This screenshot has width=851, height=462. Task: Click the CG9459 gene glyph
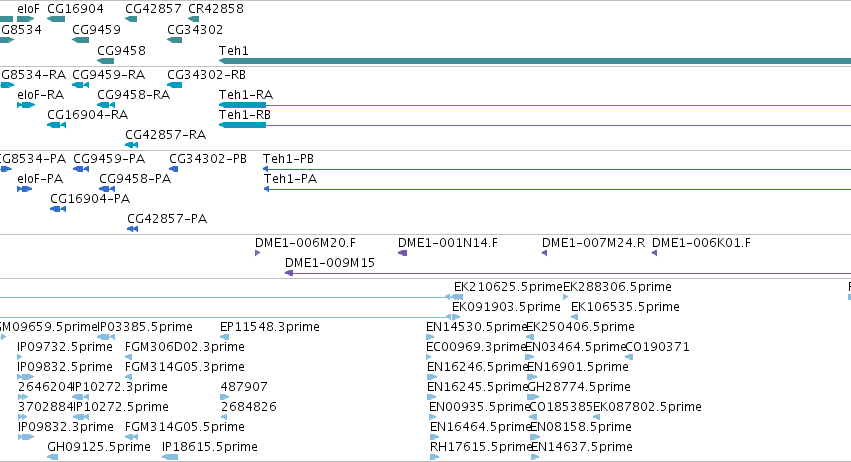(x=80, y=40)
